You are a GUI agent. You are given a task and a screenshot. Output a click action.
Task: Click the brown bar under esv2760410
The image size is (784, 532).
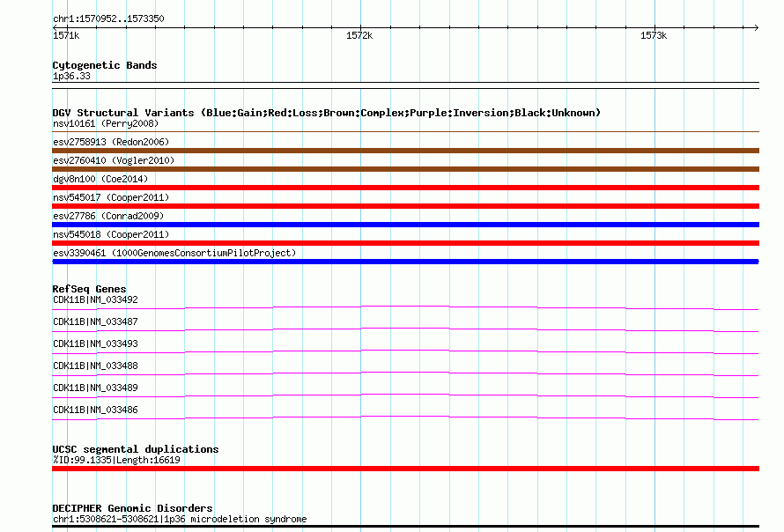(x=405, y=169)
